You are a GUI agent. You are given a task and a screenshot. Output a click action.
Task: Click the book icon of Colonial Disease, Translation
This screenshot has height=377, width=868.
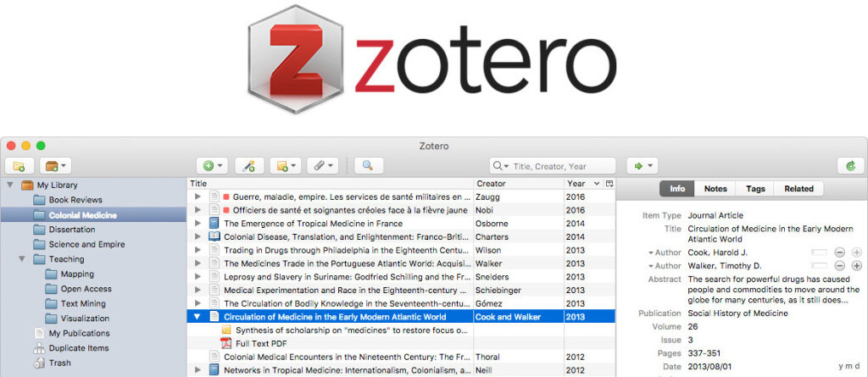click(x=214, y=236)
